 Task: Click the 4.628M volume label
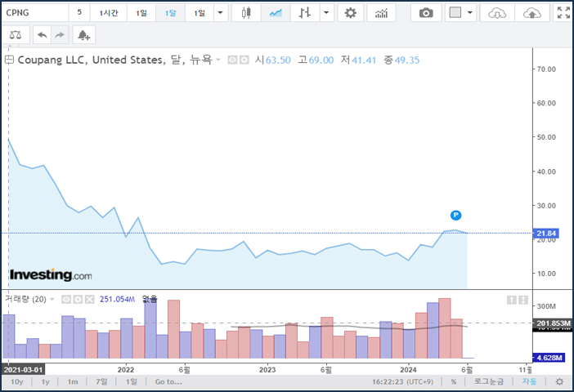(549, 358)
